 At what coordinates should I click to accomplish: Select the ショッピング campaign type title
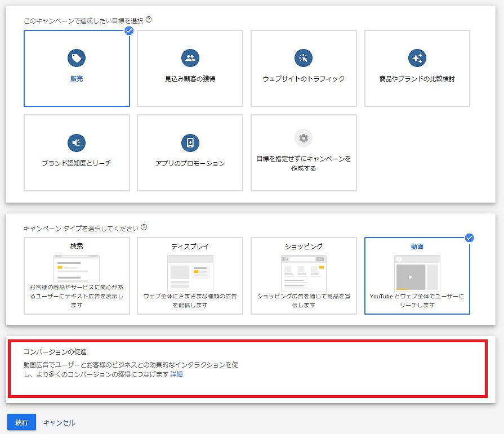[x=304, y=247]
